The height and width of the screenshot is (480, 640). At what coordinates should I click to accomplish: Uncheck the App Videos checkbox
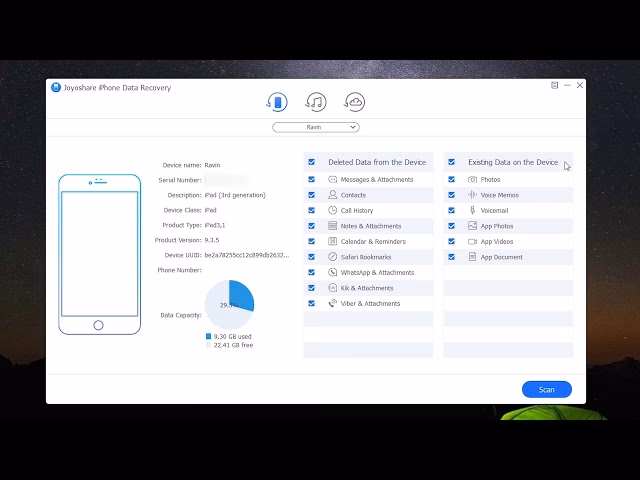click(x=451, y=241)
